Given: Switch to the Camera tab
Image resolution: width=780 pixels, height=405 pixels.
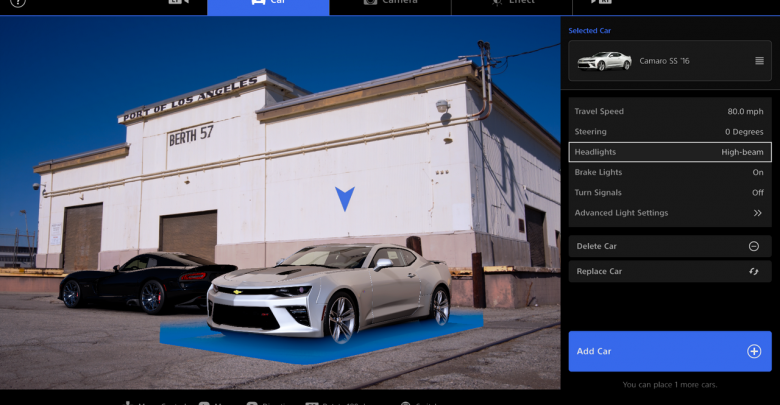Looking at the screenshot, I should [x=390, y=5].
